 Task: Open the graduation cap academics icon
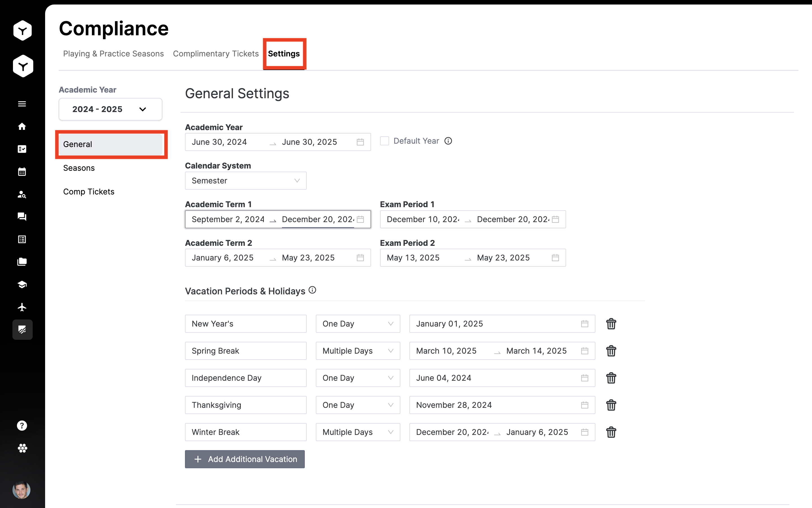[x=22, y=284]
